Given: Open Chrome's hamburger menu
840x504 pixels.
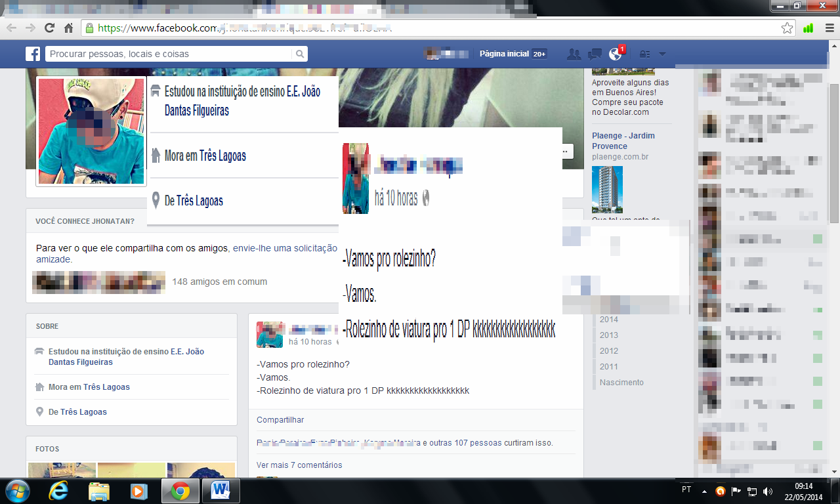Looking at the screenshot, I should point(826,28).
